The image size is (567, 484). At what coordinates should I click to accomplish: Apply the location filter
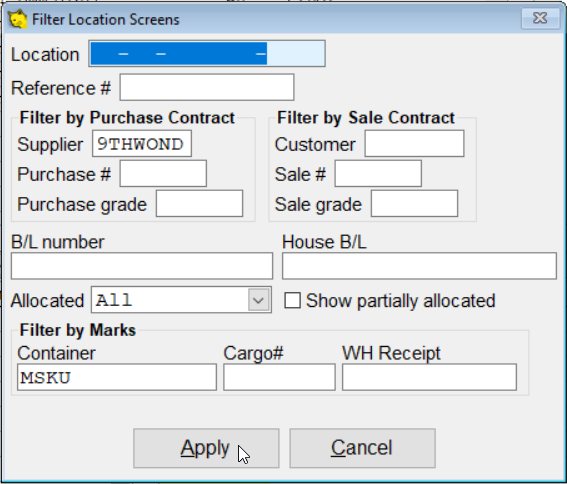pos(206,448)
